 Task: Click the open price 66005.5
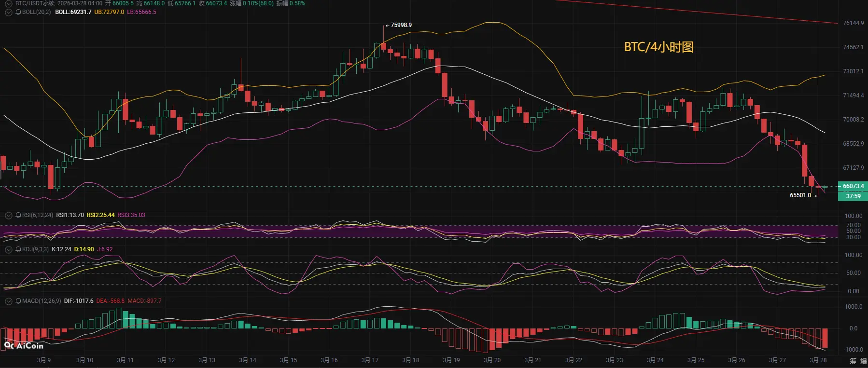[x=123, y=3]
